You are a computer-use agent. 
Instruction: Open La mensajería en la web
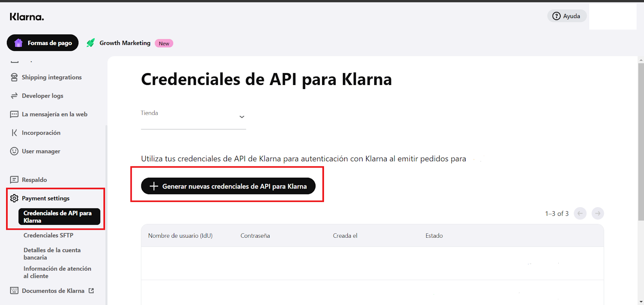point(55,114)
